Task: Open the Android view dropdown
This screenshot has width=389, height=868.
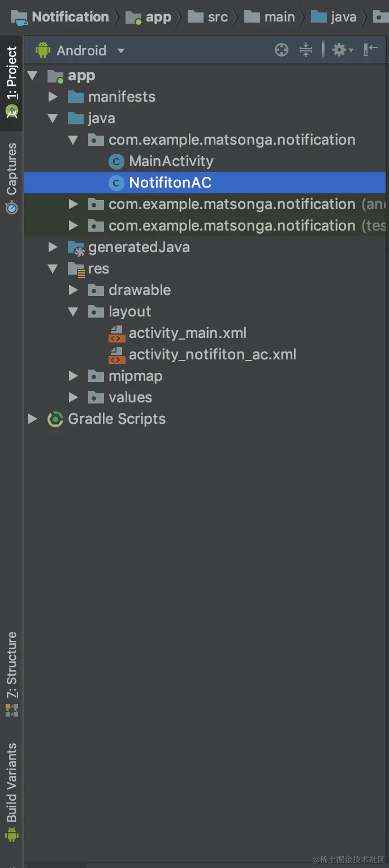Action: pos(120,50)
